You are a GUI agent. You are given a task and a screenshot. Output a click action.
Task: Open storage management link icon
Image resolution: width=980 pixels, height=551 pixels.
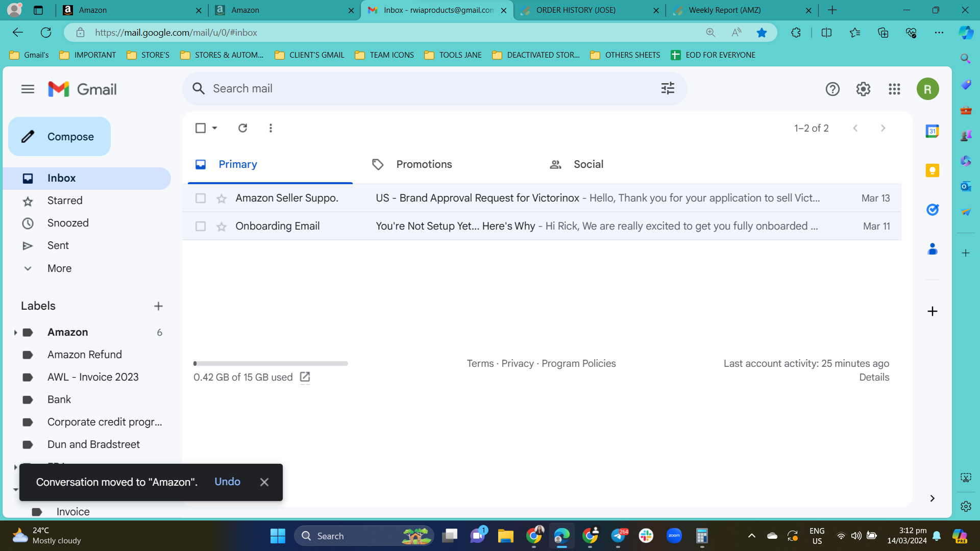(305, 377)
